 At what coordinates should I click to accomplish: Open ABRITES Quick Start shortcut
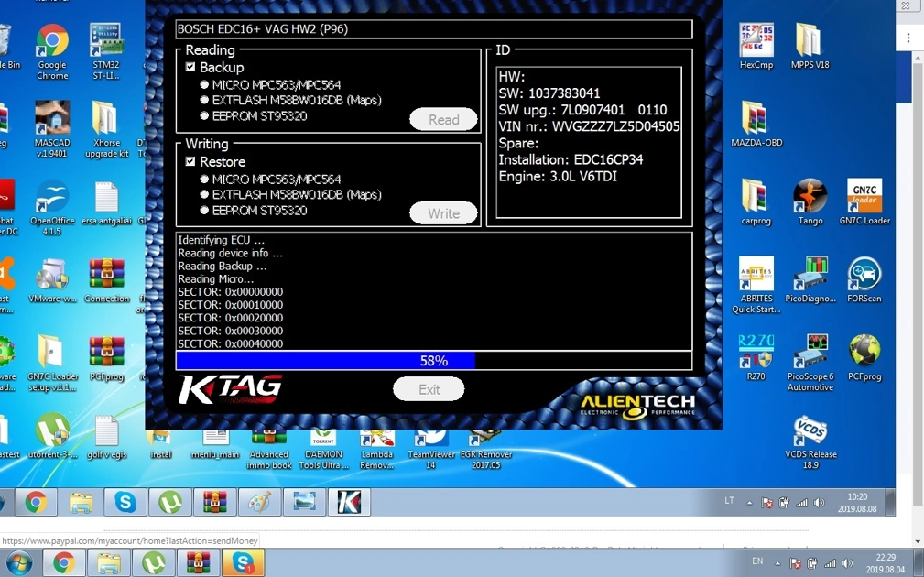(756, 285)
